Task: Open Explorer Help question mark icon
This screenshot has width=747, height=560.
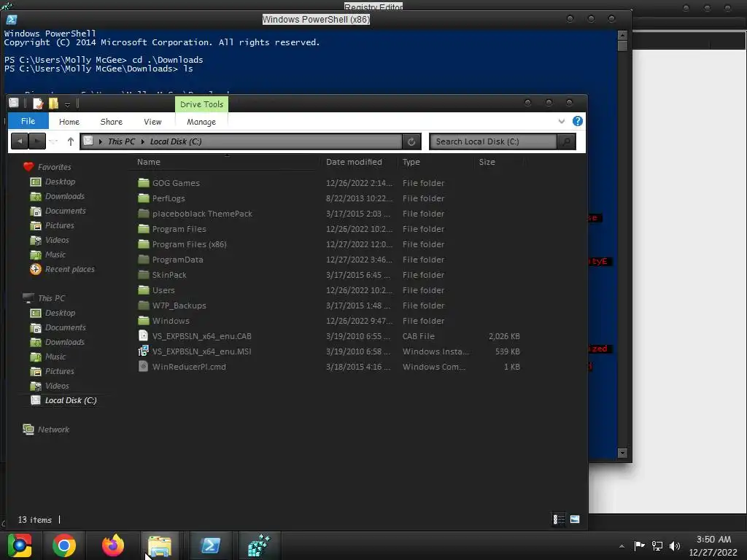Action: point(578,121)
